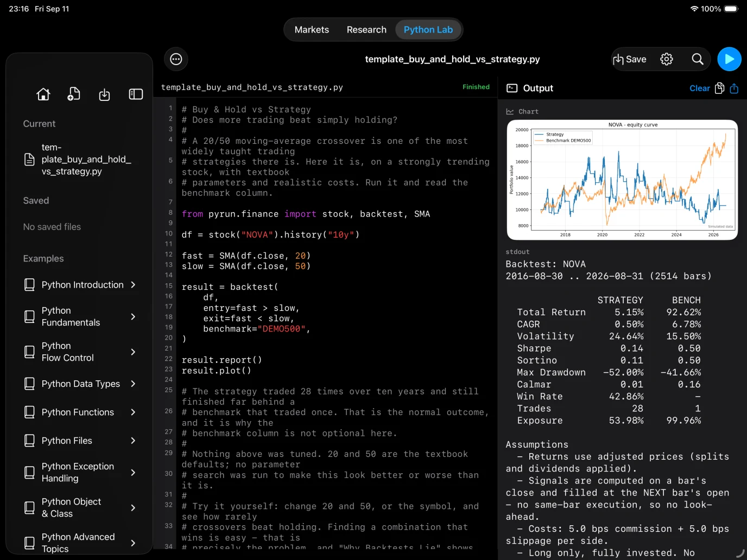Clear the output panel
The width and height of the screenshot is (747, 560).
pyautogui.click(x=699, y=88)
